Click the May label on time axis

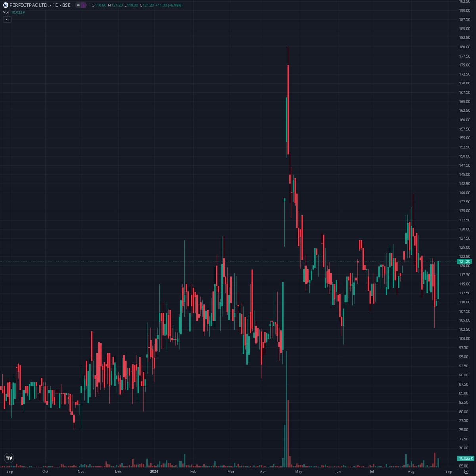[x=299, y=472]
